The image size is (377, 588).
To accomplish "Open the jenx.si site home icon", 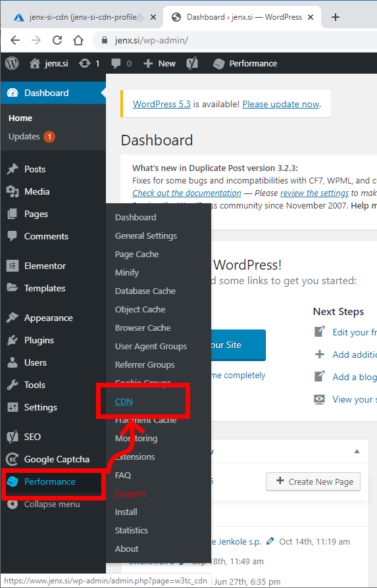I will (35, 63).
